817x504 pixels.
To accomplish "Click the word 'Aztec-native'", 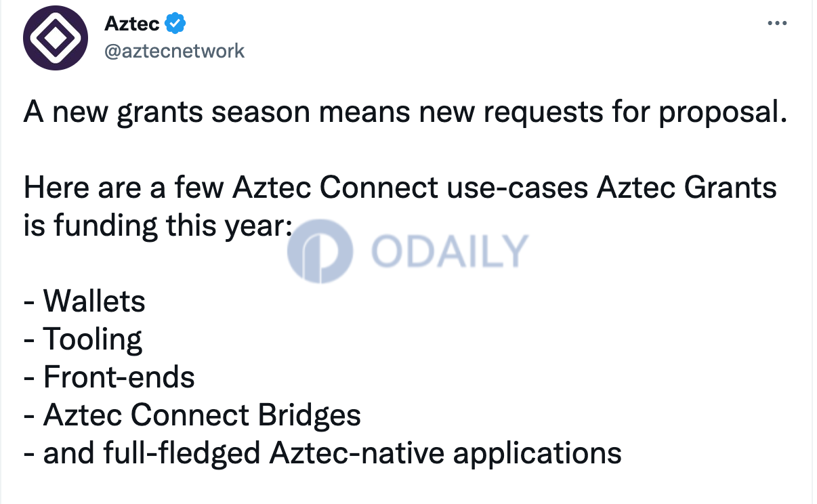I will (x=357, y=453).
